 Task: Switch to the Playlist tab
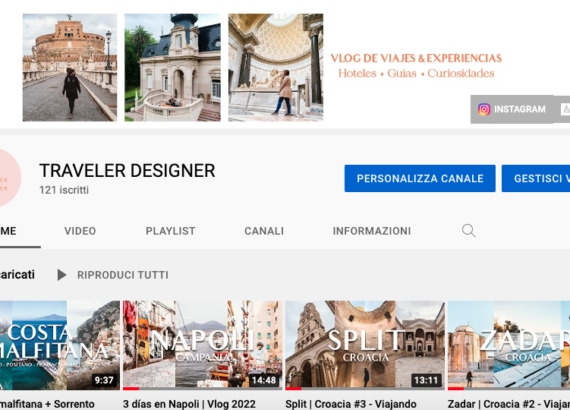170,231
